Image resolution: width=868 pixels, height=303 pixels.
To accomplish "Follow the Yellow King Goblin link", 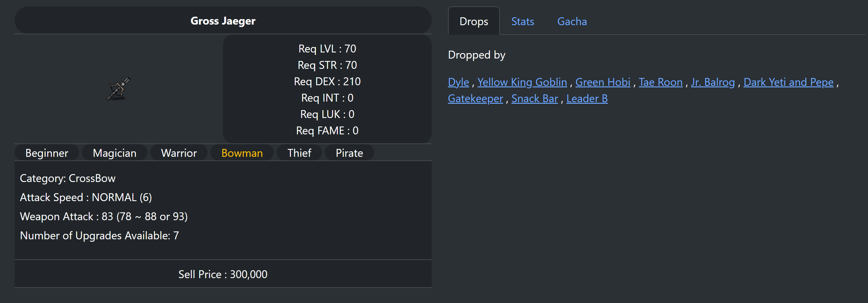I will pos(522,82).
